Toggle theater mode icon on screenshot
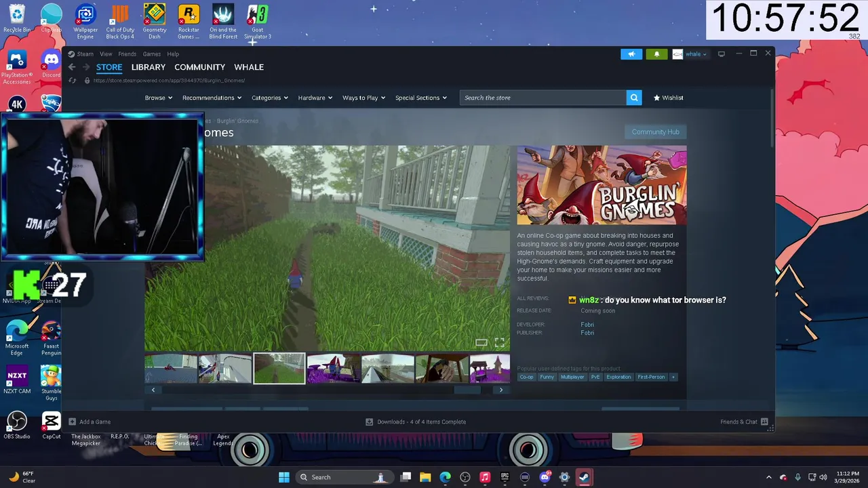The height and width of the screenshot is (488, 868). click(x=481, y=342)
